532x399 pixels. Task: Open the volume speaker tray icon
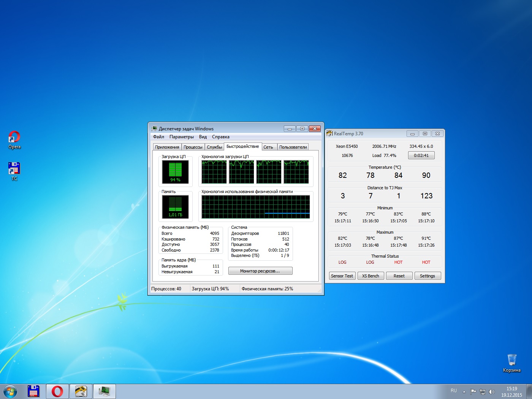click(492, 391)
